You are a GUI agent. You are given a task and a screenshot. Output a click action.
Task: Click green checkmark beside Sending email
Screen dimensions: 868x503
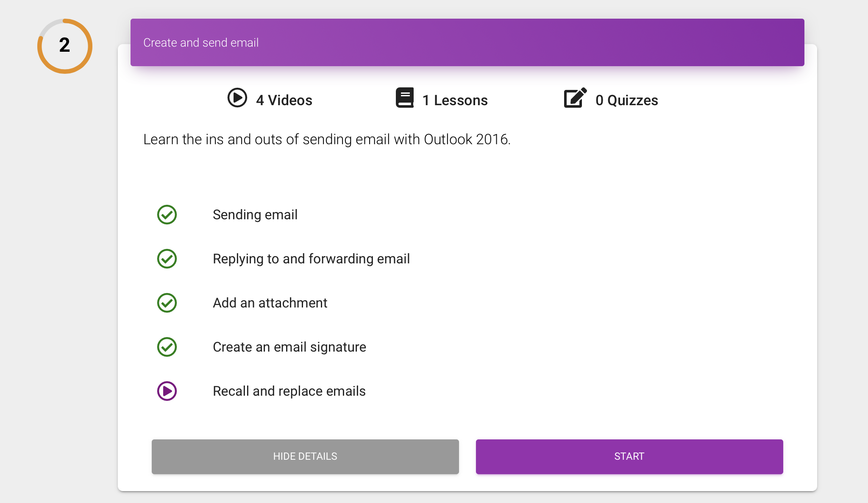tap(167, 215)
